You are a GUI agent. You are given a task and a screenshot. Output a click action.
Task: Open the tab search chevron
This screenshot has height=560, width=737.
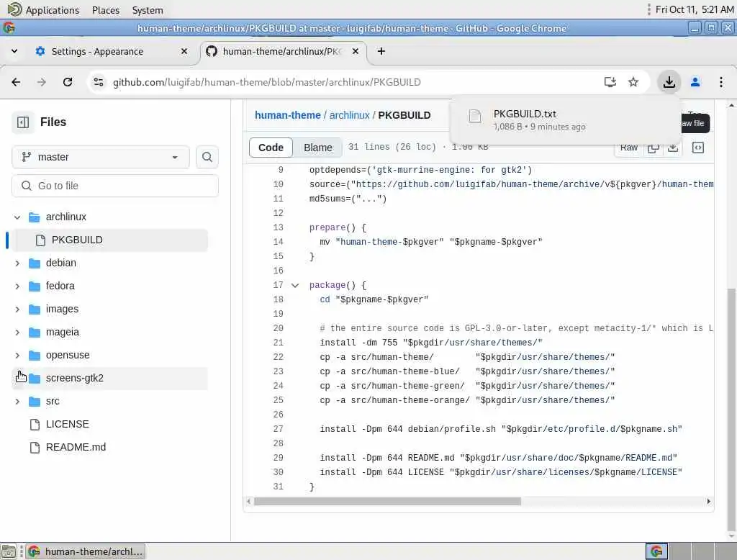coord(14,51)
